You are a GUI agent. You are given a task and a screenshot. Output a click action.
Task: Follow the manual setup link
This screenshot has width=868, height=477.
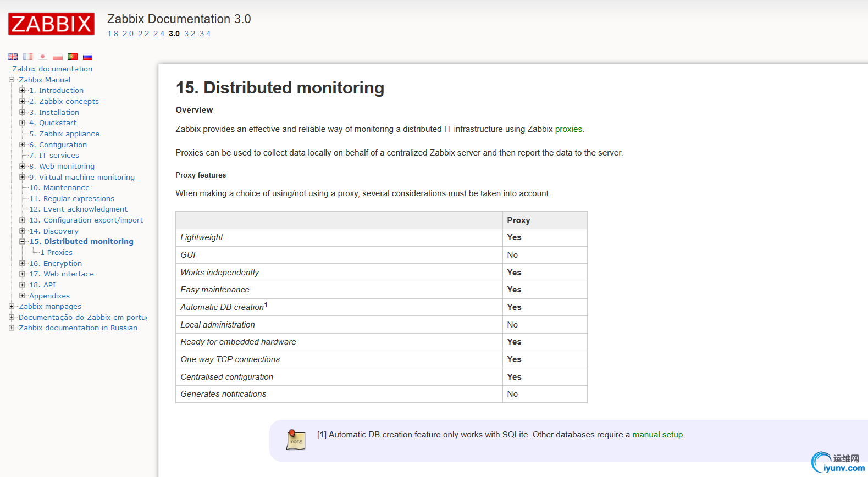(657, 435)
